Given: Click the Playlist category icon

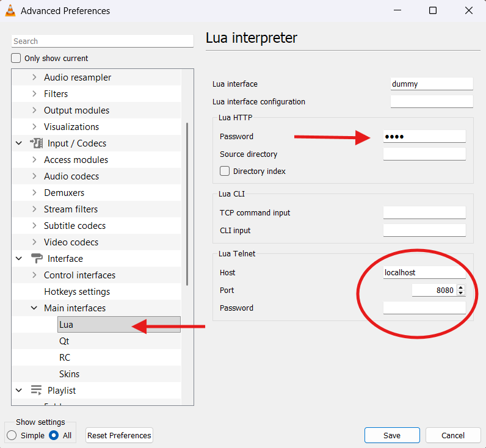Looking at the screenshot, I should point(36,390).
